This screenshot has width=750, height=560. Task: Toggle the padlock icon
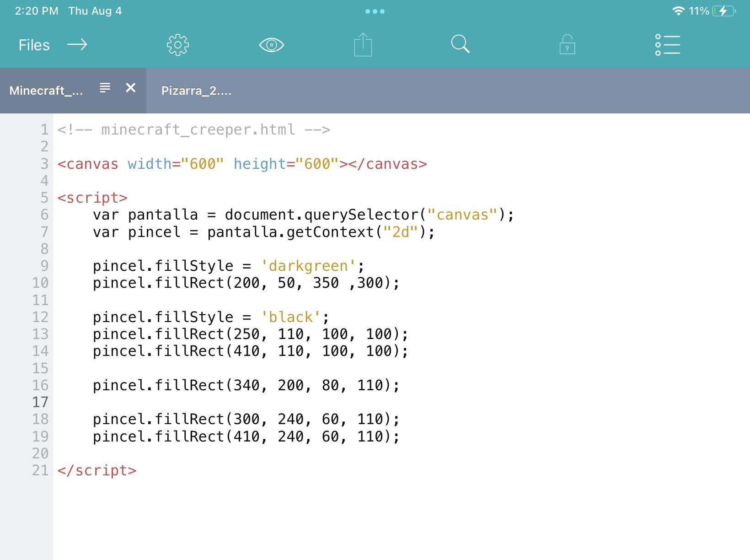pyautogui.click(x=567, y=44)
